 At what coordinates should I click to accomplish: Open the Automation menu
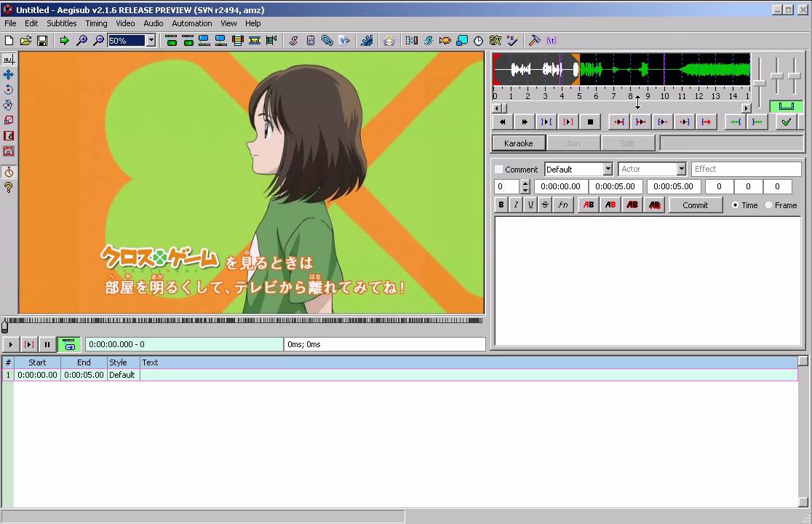coord(192,23)
